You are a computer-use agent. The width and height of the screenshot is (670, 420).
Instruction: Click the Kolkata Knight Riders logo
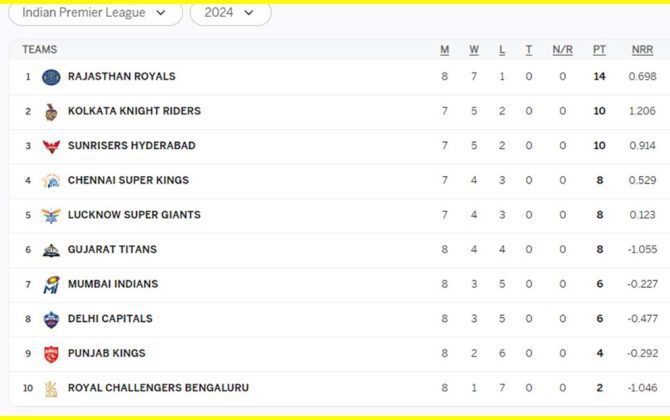pos(51,112)
